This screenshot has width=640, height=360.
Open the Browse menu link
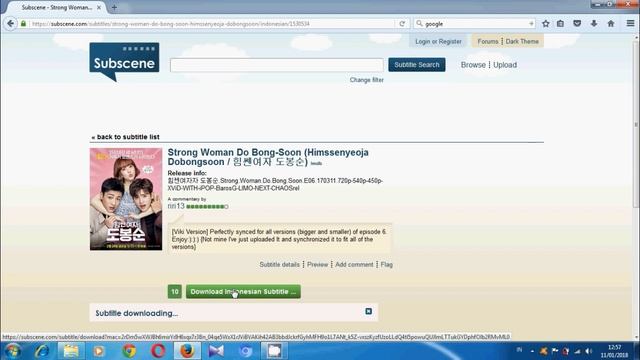click(x=473, y=65)
